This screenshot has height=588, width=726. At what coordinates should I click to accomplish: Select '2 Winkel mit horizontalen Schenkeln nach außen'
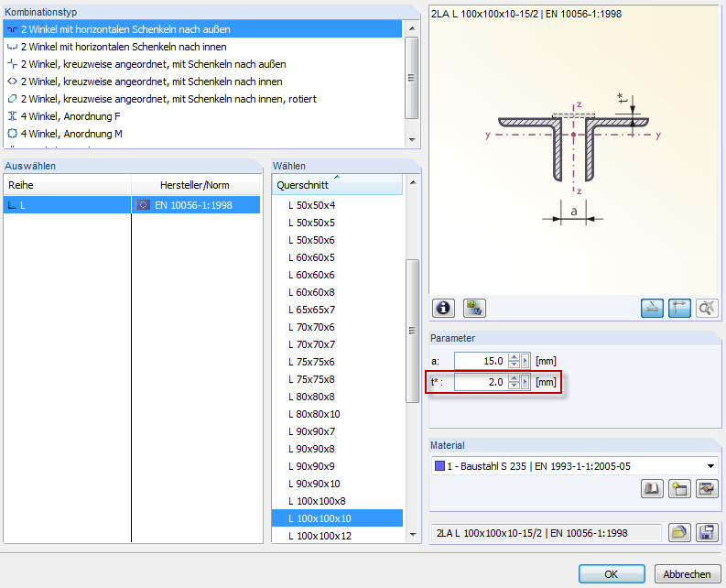203,29
